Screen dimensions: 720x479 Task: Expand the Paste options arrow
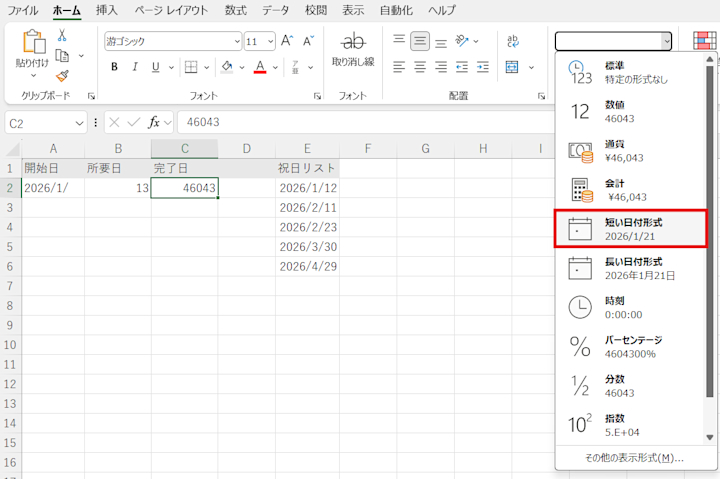[33, 75]
